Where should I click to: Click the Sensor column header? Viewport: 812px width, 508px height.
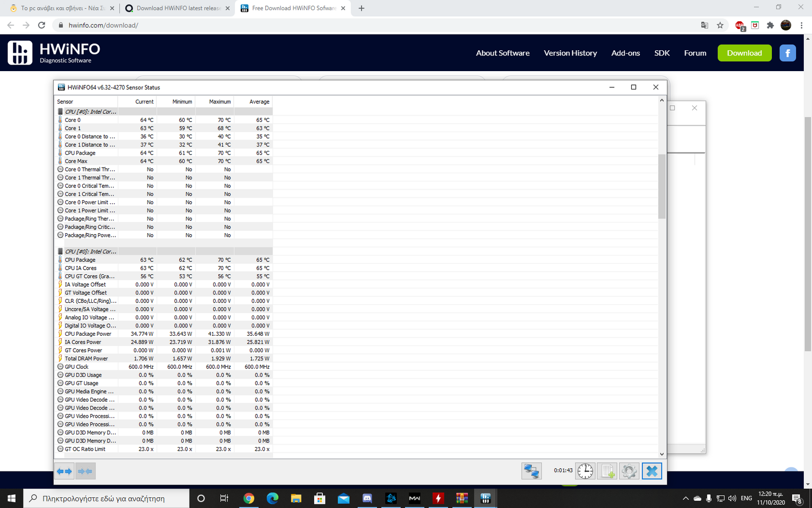point(86,102)
